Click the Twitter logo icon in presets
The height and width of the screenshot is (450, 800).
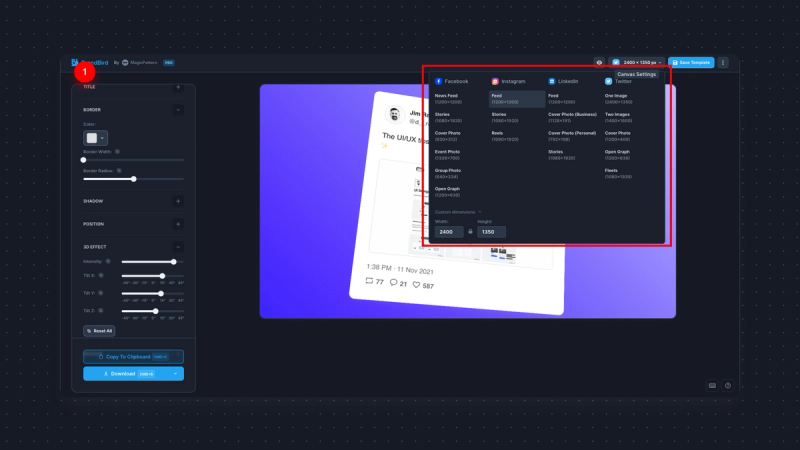point(608,81)
